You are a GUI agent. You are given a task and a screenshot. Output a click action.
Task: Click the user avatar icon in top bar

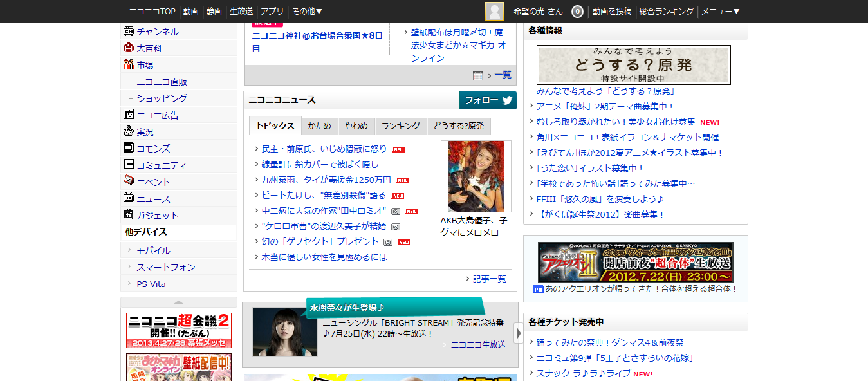[x=495, y=12]
